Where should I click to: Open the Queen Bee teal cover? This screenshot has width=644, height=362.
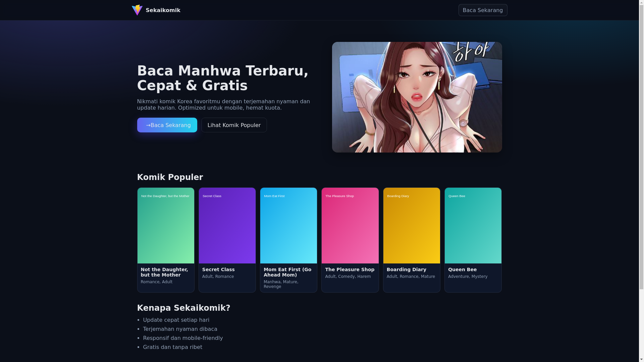coord(473,226)
